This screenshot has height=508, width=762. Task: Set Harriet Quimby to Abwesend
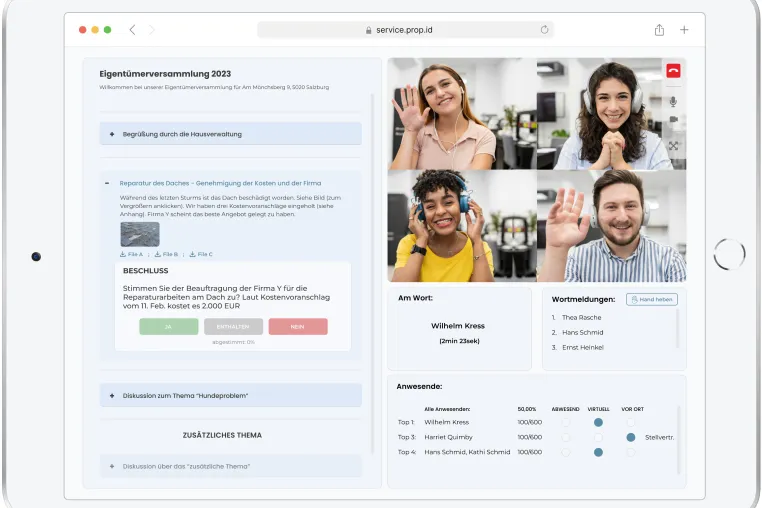click(x=566, y=438)
